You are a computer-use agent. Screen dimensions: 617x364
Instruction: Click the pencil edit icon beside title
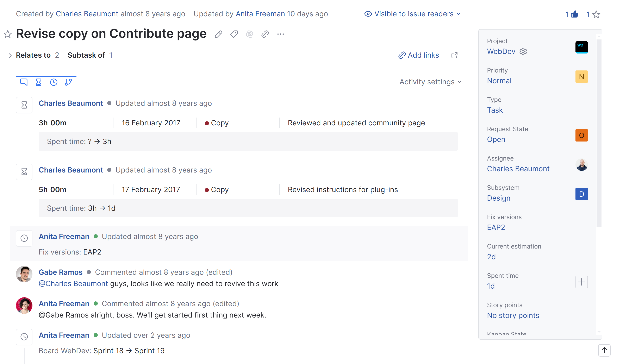click(x=218, y=34)
